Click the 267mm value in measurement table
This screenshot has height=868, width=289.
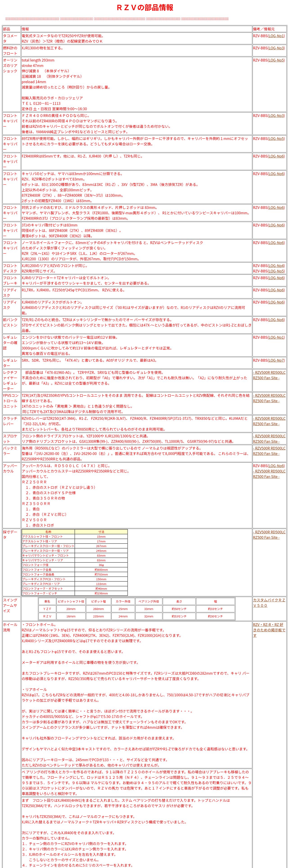coord(101,546)
